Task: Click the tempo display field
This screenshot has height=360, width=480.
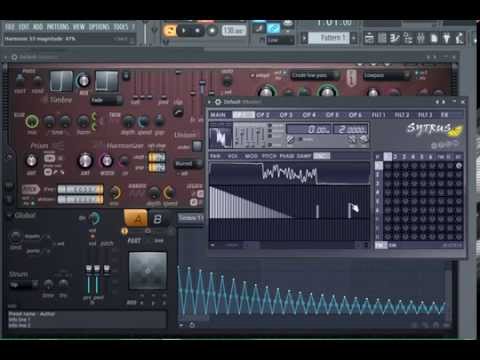Action: (234, 31)
